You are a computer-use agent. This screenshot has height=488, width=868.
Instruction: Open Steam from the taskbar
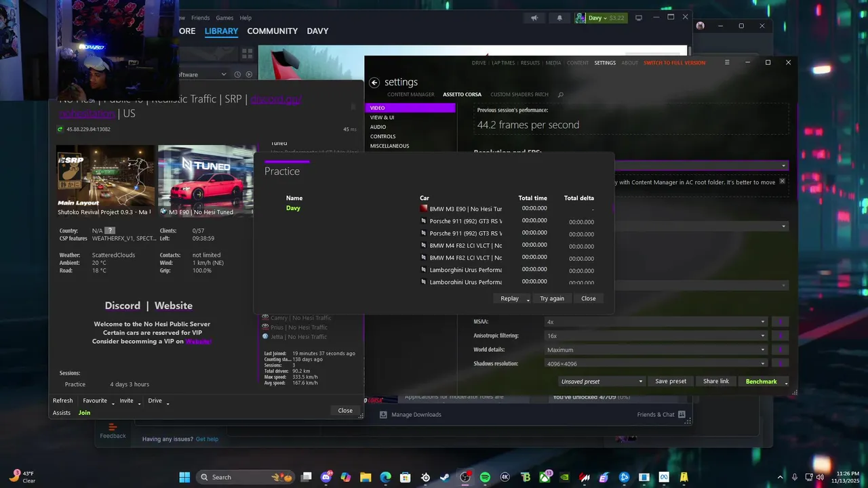445,477
